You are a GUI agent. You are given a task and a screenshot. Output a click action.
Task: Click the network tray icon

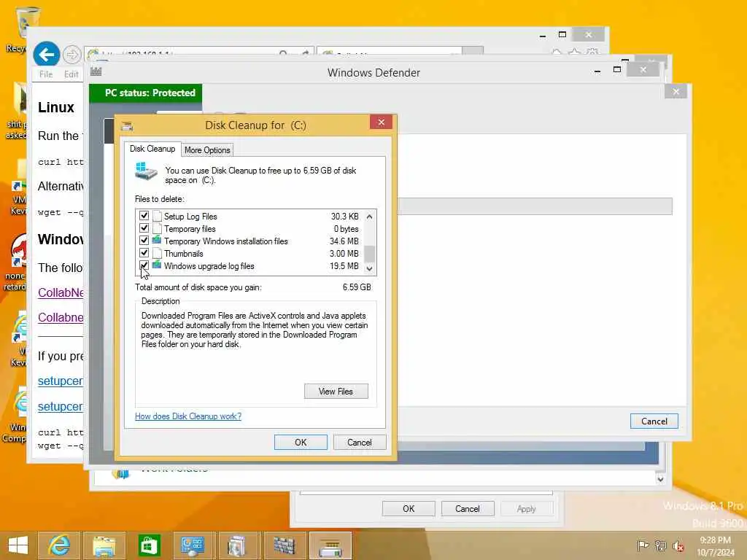pos(660,545)
